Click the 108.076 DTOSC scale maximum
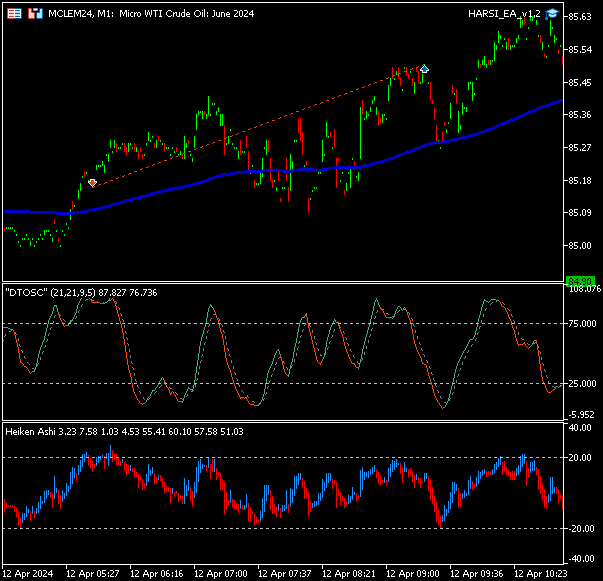 pyautogui.click(x=585, y=289)
